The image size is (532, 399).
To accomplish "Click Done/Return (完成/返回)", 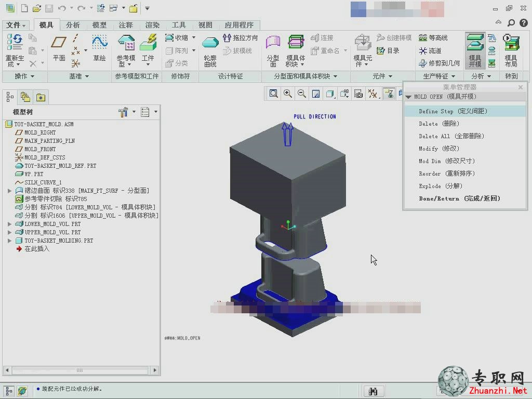I will [x=465, y=198].
